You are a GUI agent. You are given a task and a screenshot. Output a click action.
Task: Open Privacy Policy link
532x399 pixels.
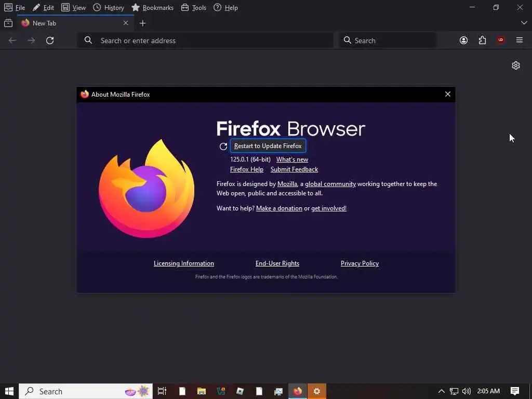(360, 263)
